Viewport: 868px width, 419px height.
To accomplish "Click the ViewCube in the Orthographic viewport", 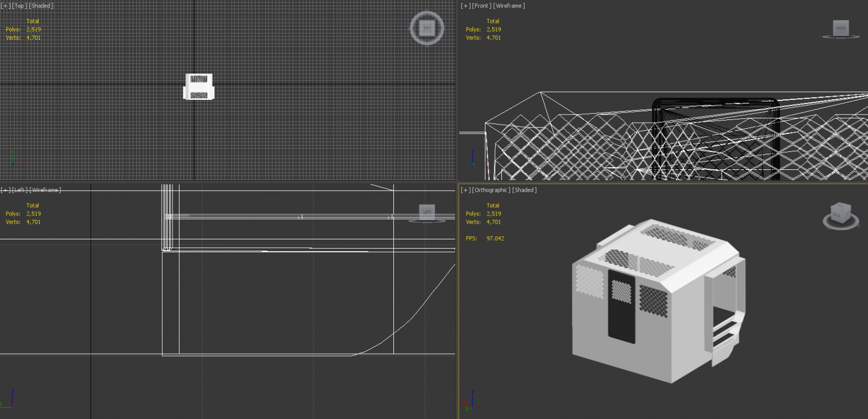I will [840, 212].
